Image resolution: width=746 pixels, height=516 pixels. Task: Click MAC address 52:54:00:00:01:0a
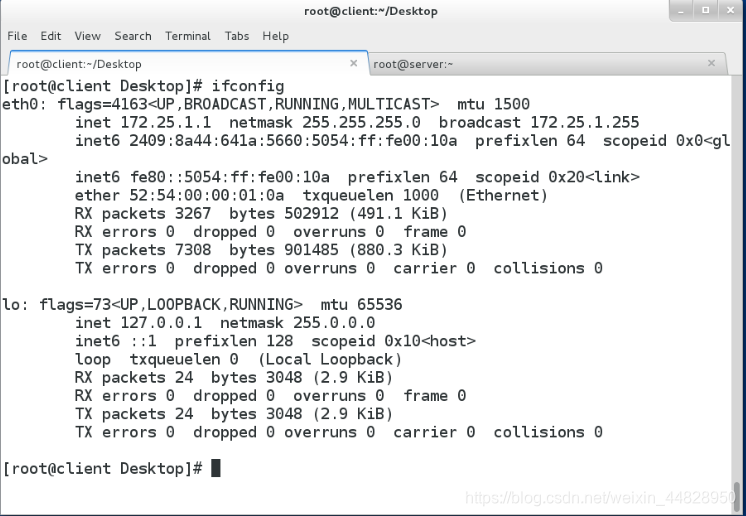click(x=206, y=195)
